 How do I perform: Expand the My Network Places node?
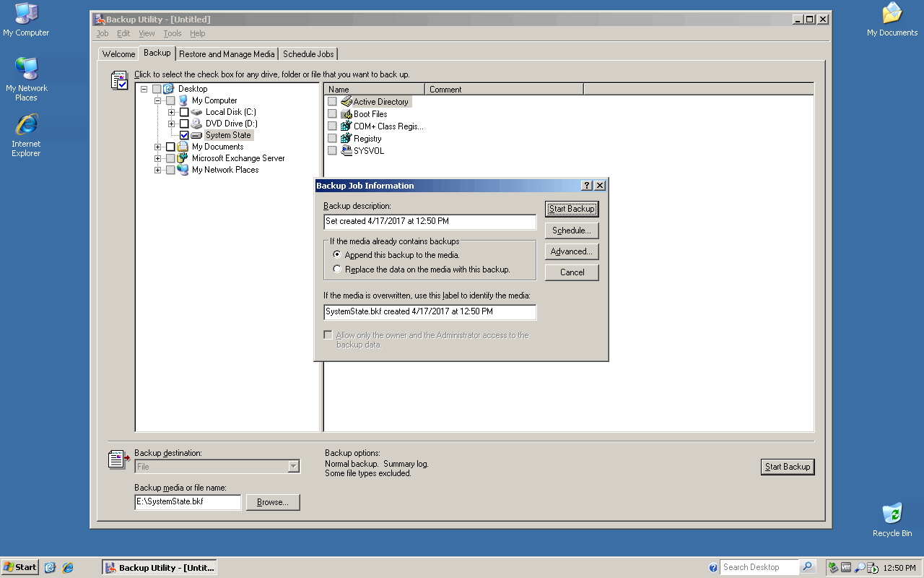tap(158, 170)
